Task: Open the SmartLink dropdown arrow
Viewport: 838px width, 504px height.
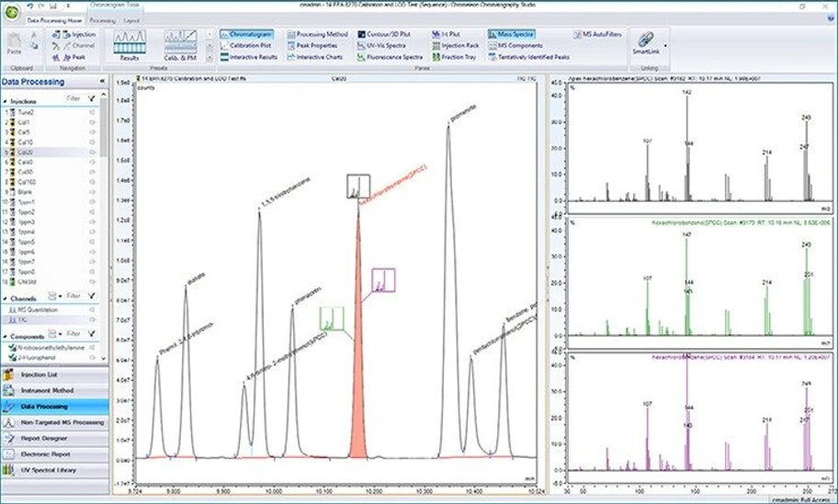Action: pos(665,46)
